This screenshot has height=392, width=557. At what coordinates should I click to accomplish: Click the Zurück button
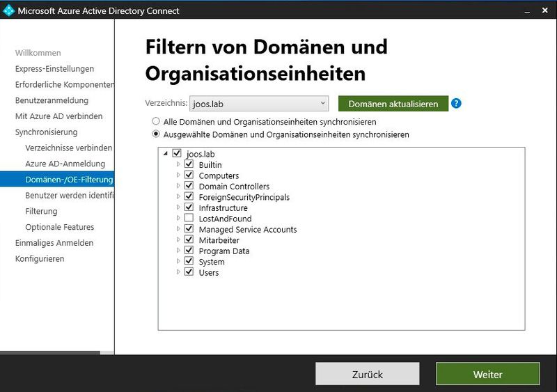tap(368, 374)
